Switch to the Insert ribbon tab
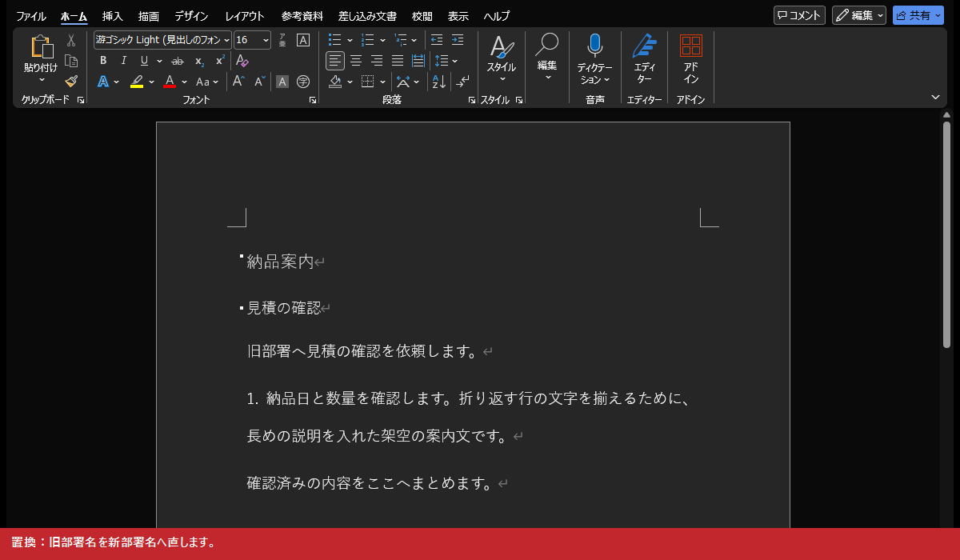 pyautogui.click(x=113, y=16)
